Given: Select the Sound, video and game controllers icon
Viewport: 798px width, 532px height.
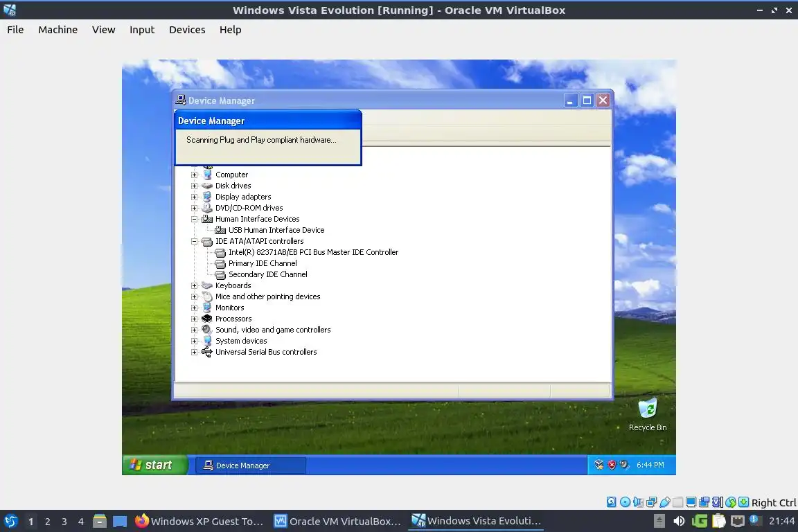Looking at the screenshot, I should [x=207, y=330].
